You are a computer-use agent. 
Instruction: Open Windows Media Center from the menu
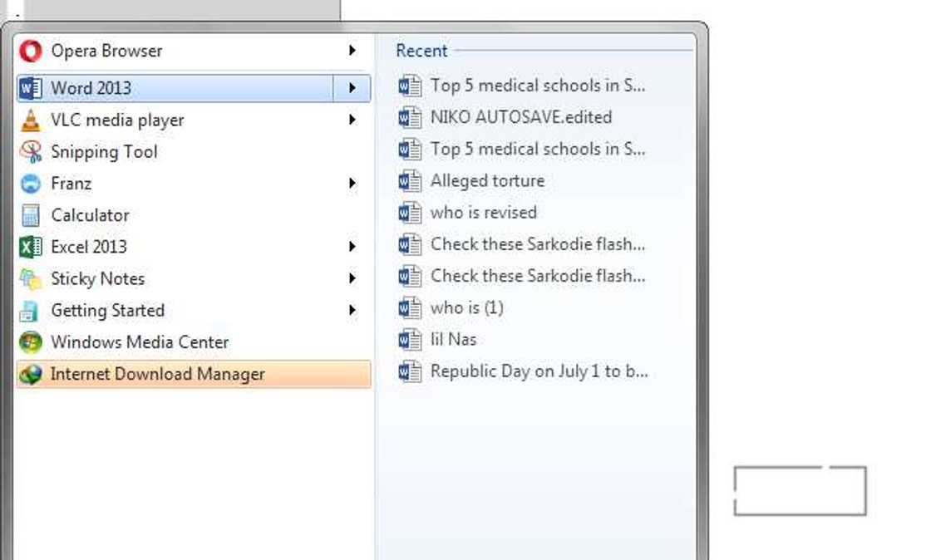pyautogui.click(x=139, y=342)
